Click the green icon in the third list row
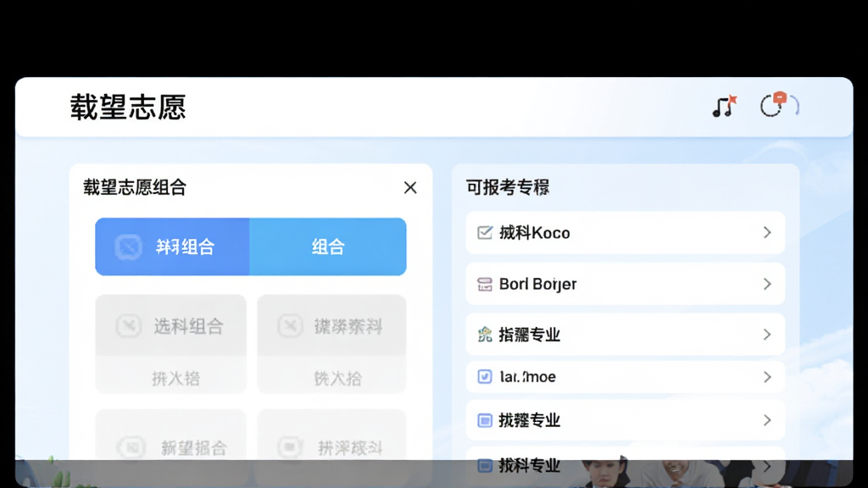Viewport: 868px width, 488px height. 484,335
